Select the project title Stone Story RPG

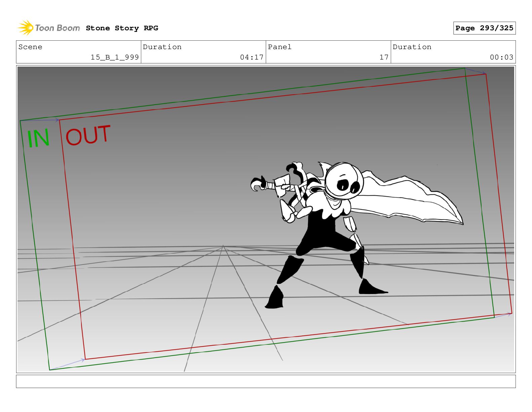coord(122,28)
